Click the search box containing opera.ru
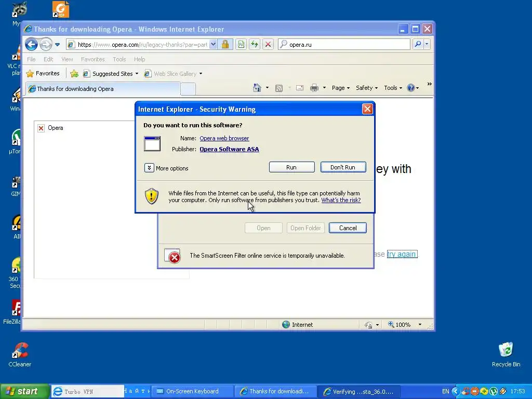This screenshot has width=532, height=399. [344, 44]
